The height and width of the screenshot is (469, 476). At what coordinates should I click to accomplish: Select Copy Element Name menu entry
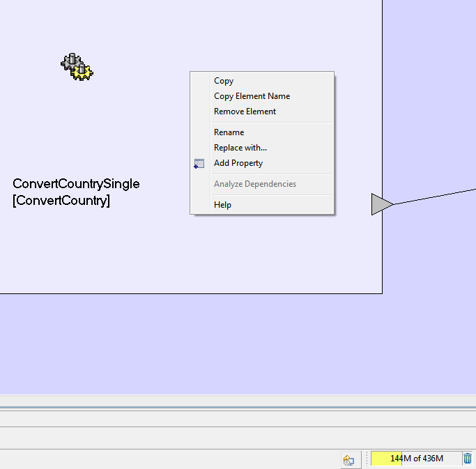click(252, 96)
